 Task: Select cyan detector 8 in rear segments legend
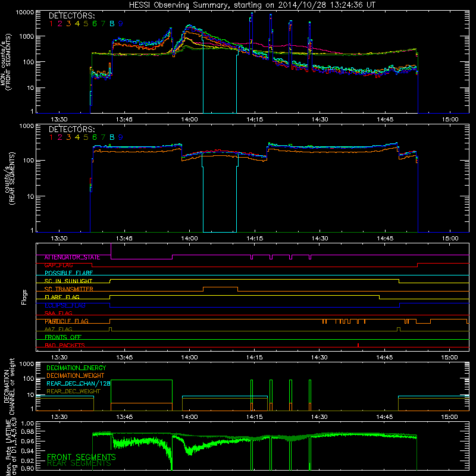click(x=112, y=137)
